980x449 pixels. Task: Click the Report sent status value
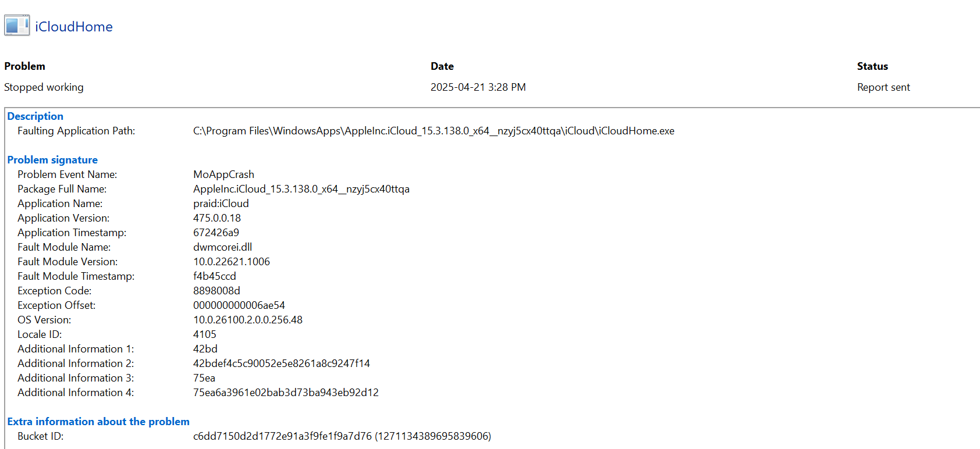click(883, 87)
